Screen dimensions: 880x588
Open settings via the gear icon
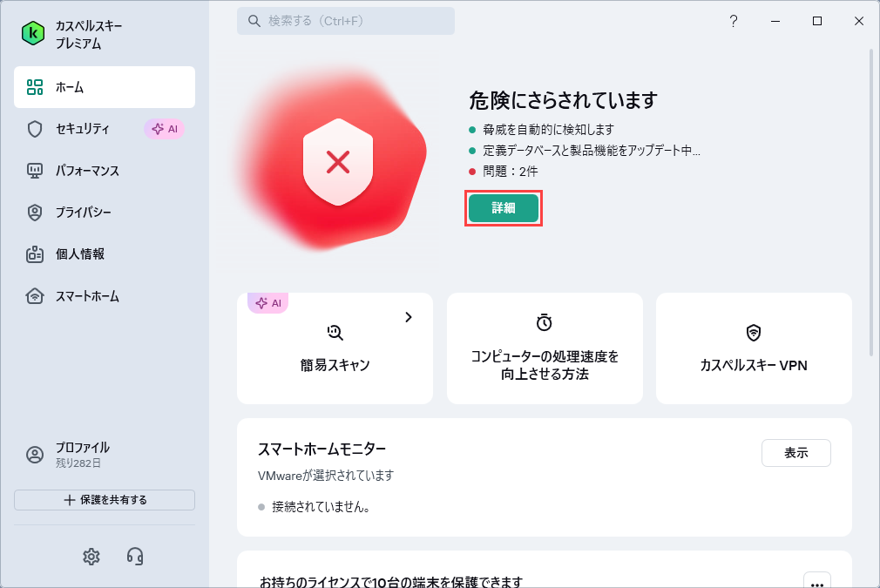[x=91, y=557]
